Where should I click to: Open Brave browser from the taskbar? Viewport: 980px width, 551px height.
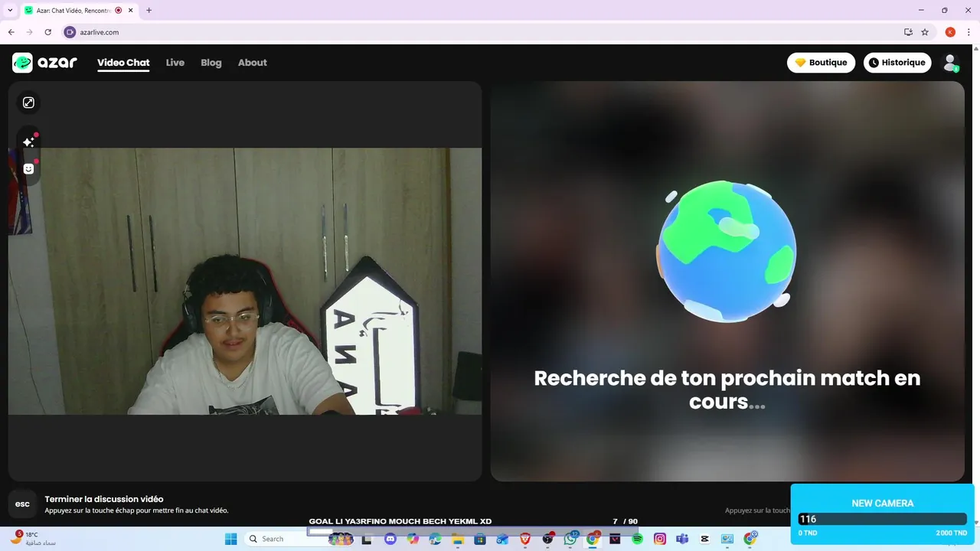(x=525, y=539)
